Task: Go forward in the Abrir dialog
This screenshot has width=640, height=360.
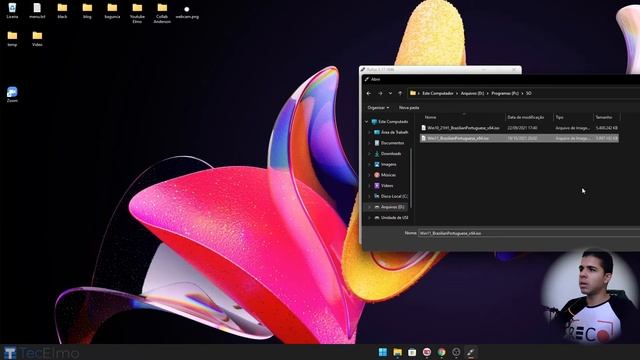Action: [x=380, y=93]
